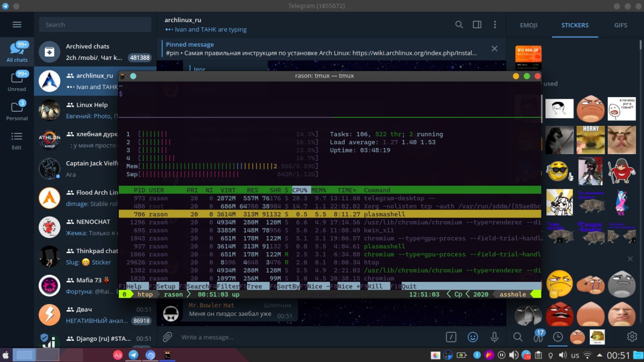Switch to the GIFS tab
Viewport: 644px width, 362px height.
click(x=621, y=25)
